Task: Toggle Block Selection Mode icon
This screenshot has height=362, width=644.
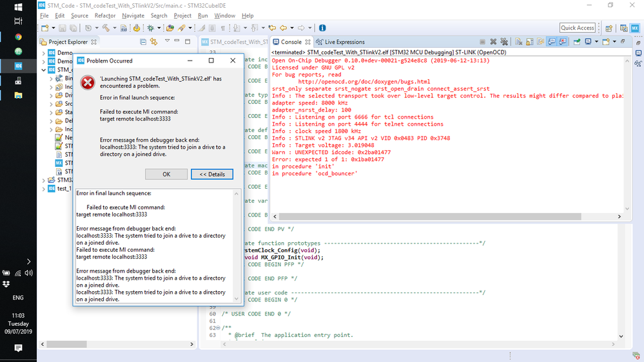Action: (x=212, y=28)
